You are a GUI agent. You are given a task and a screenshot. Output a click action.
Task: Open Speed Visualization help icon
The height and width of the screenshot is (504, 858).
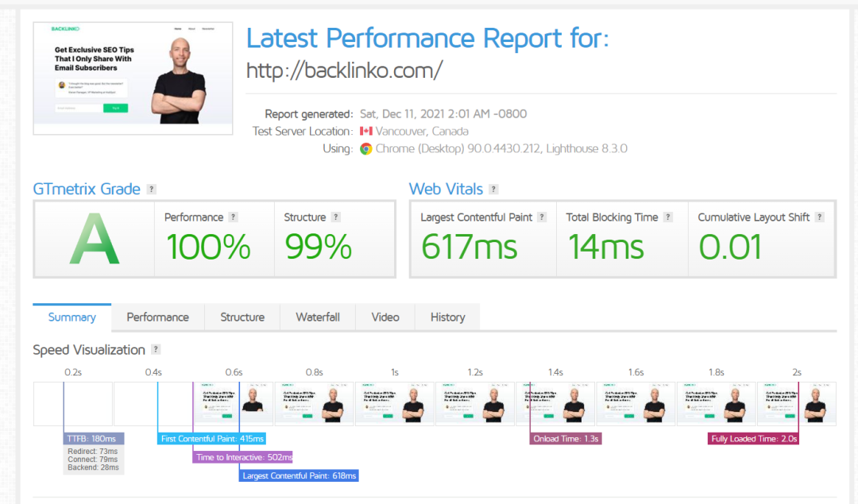point(156,350)
